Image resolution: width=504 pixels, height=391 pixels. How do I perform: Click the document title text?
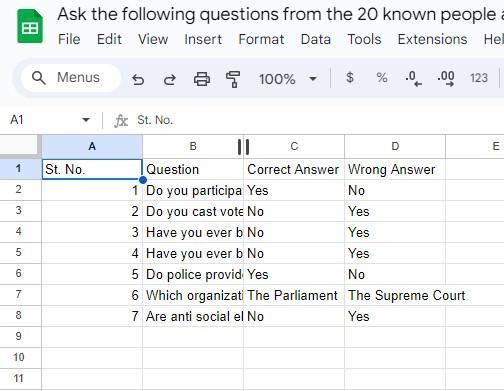pyautogui.click(x=280, y=15)
